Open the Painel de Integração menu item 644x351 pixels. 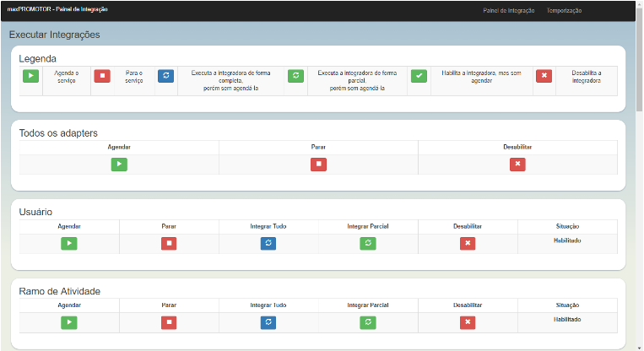(x=508, y=11)
